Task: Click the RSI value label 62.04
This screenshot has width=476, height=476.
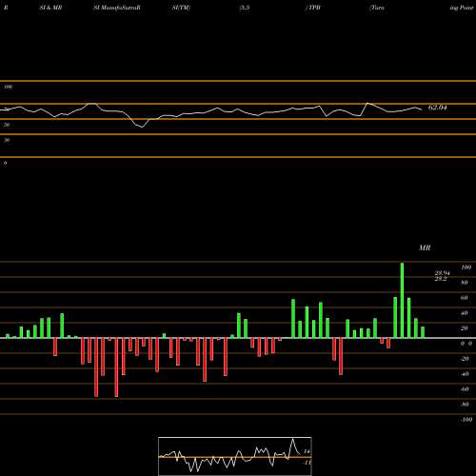Action: (438, 108)
